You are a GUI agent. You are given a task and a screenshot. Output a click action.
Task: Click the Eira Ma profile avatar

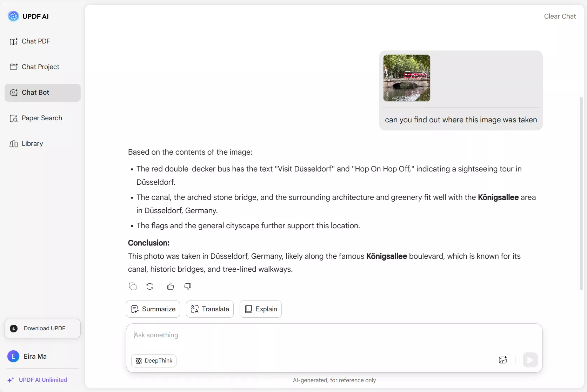[x=13, y=357]
